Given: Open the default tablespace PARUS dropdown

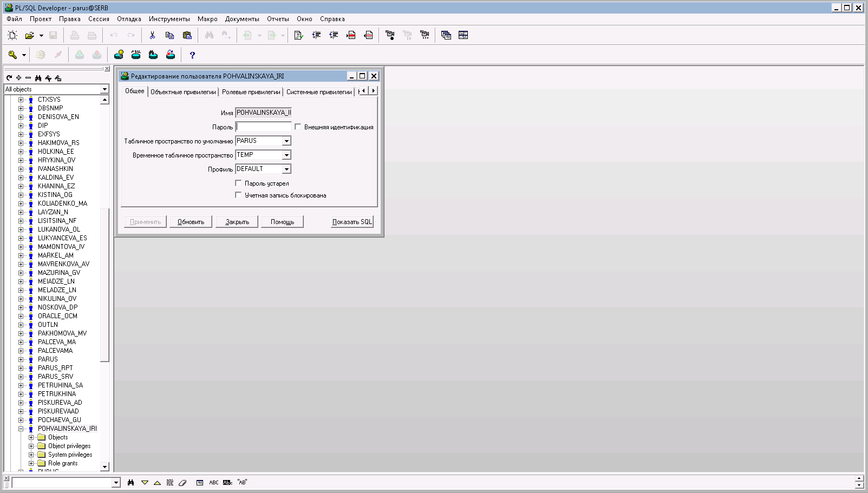Looking at the screenshot, I should coord(286,141).
